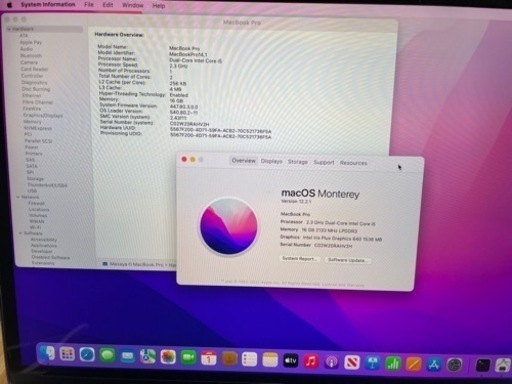Select Disabled Software in the sidebar
The width and height of the screenshot is (512, 384).
pyautogui.click(x=51, y=258)
